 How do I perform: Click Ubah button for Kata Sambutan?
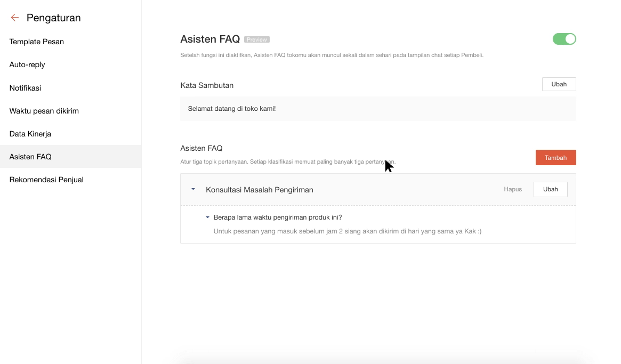[559, 84]
